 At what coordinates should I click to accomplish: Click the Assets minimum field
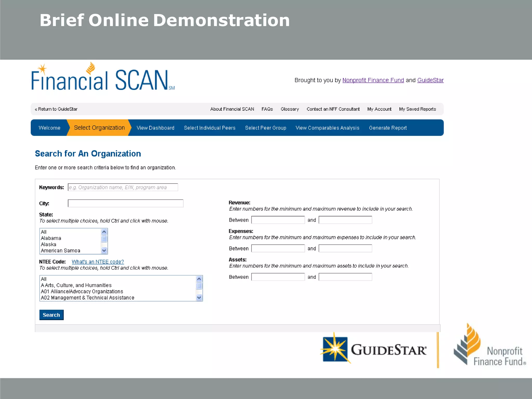click(x=278, y=277)
